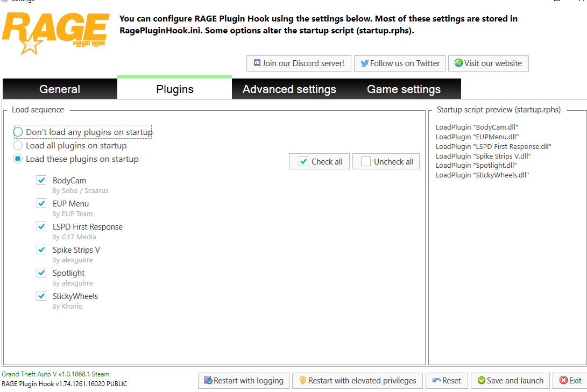
Task: Click the BodyCam plugin name
Action: [x=69, y=181]
